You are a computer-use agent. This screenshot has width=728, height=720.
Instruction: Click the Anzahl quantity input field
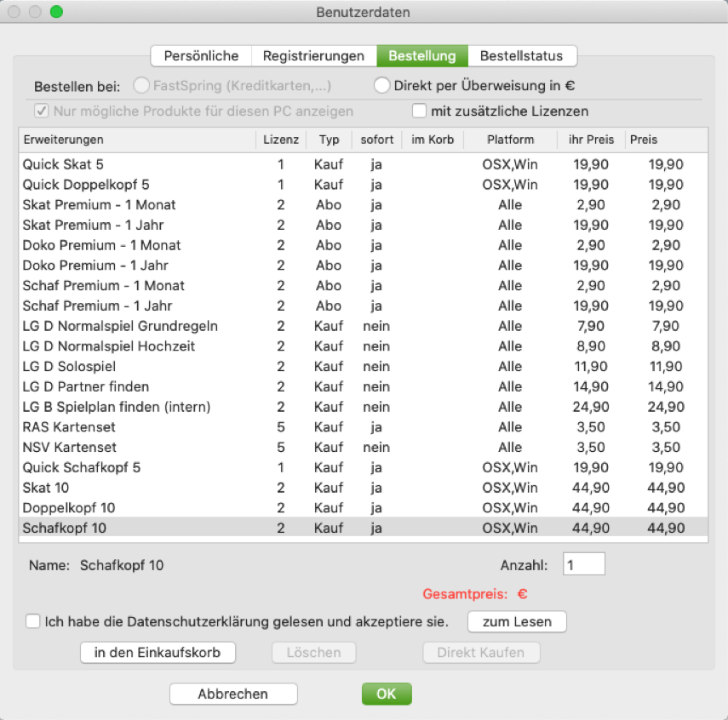[583, 564]
